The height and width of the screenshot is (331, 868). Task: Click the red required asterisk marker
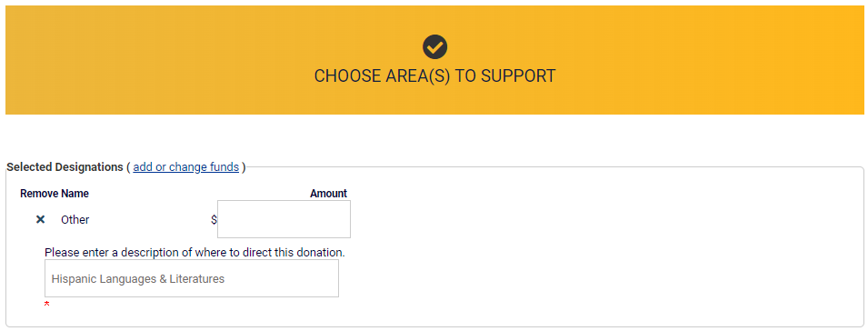pyautogui.click(x=47, y=305)
